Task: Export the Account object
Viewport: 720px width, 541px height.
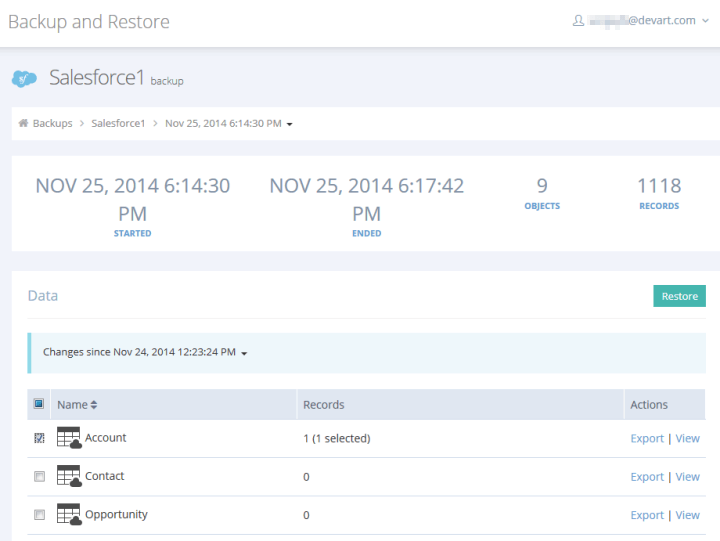Action: tap(647, 438)
